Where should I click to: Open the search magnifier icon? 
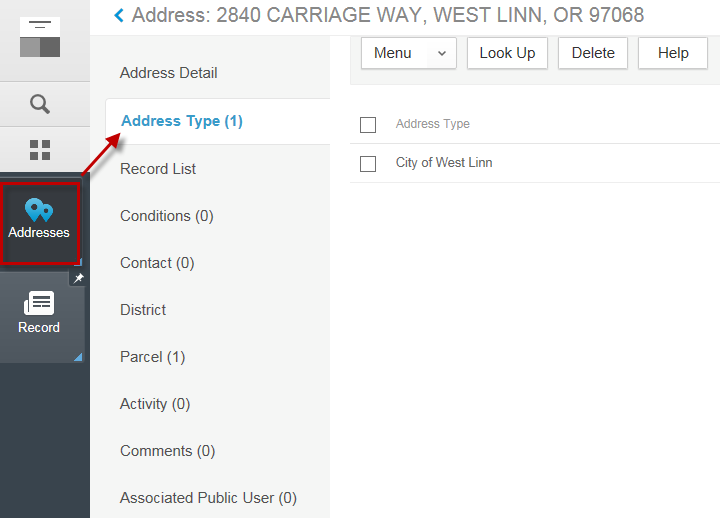[40, 104]
